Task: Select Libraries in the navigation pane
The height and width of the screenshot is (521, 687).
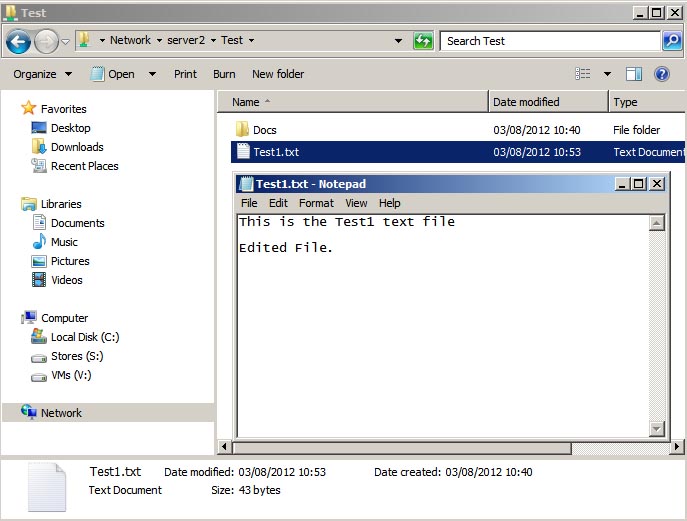Action: click(61, 204)
